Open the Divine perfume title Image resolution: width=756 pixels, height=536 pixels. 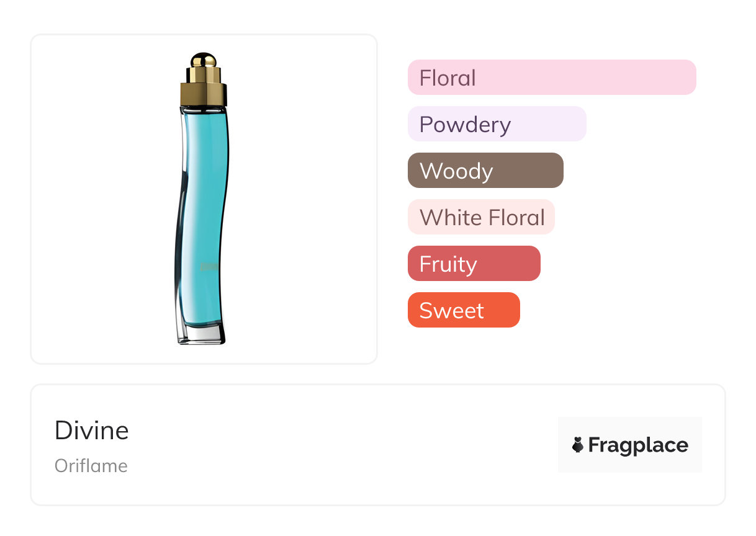[x=92, y=431]
